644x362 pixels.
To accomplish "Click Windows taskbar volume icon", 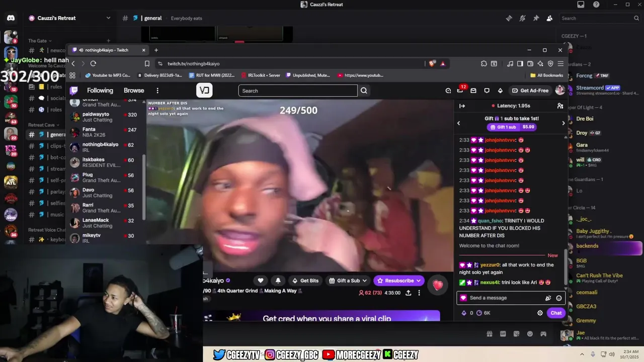I will [612, 354].
